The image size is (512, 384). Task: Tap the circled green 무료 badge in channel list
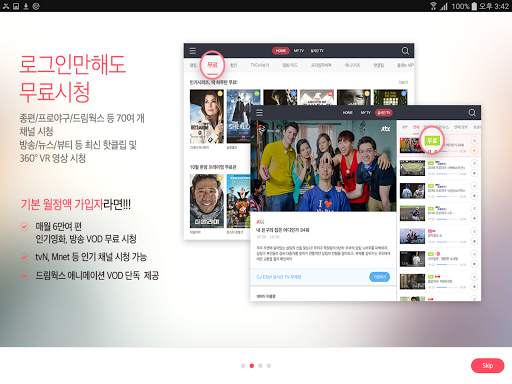point(432,140)
